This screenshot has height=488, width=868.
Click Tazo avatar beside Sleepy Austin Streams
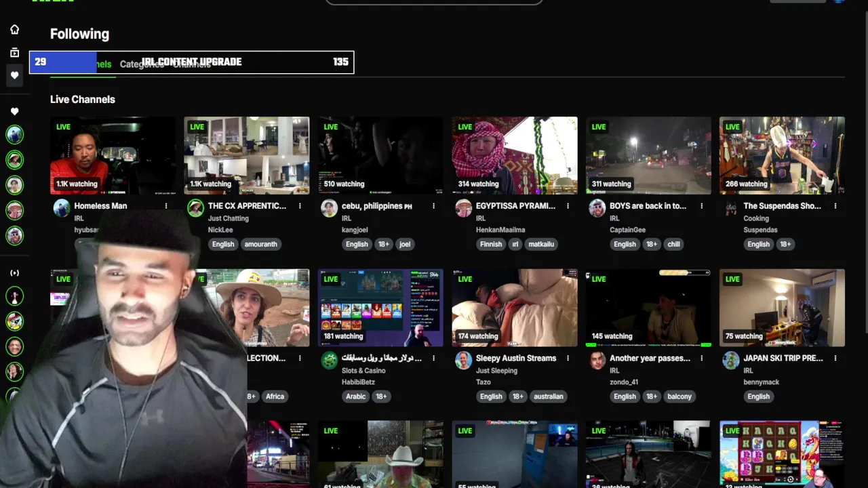463,361
